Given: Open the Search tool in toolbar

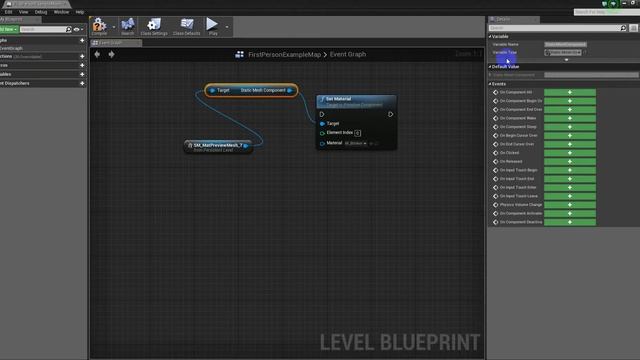Looking at the screenshot, I should click(x=127, y=27).
